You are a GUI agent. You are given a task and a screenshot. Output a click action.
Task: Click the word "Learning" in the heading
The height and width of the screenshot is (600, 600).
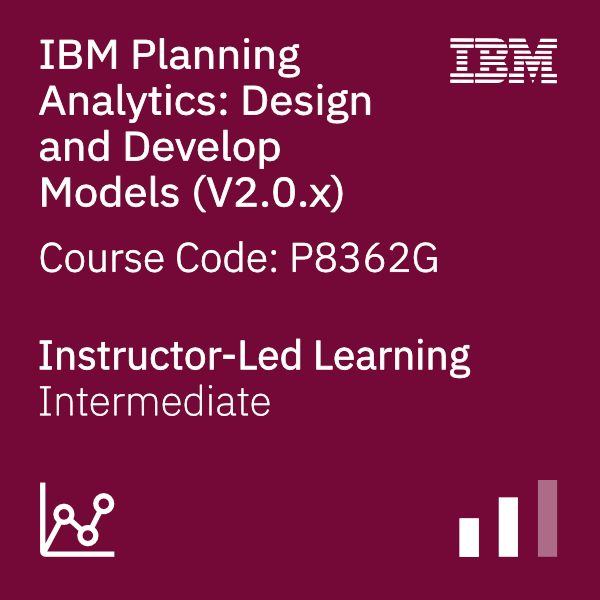[393, 359]
